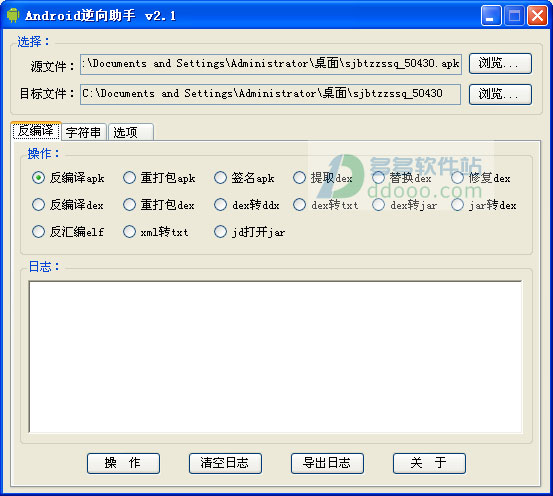Choose 反汇编elf operation
Image resolution: width=553 pixels, height=496 pixels.
[68, 232]
